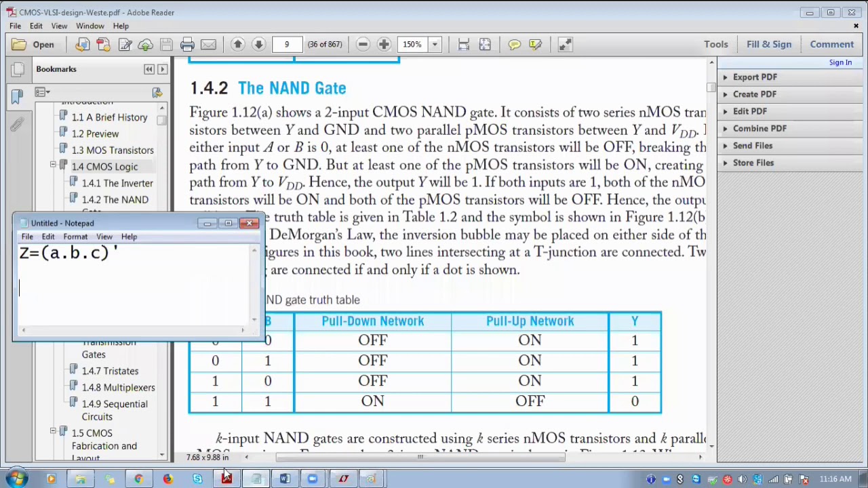Click the Open file button

pyautogui.click(x=33, y=45)
